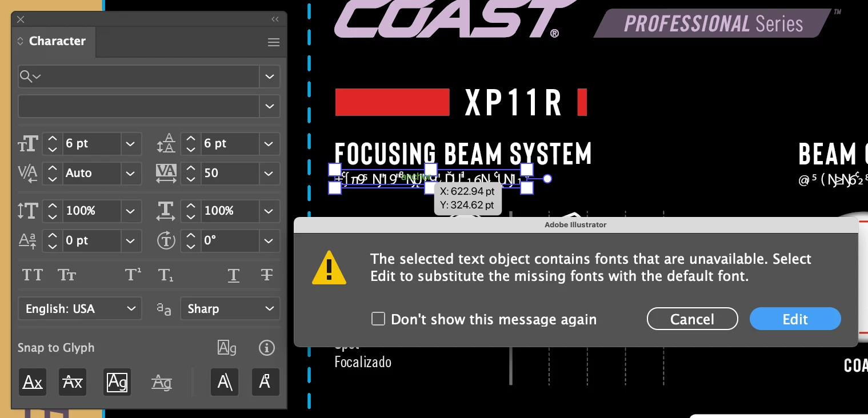Viewport: 868px width, 418px height.
Task: Open the Character panel hamburger menu
Action: click(x=274, y=42)
